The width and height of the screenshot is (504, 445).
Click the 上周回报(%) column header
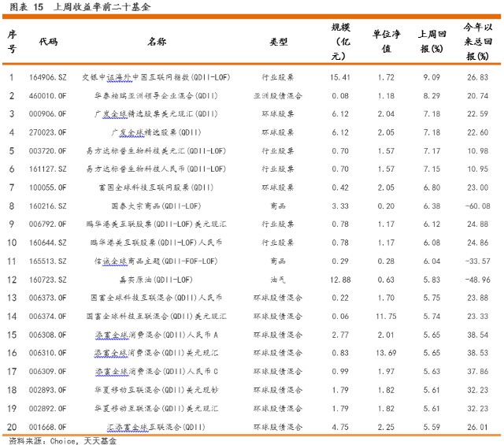point(432,41)
